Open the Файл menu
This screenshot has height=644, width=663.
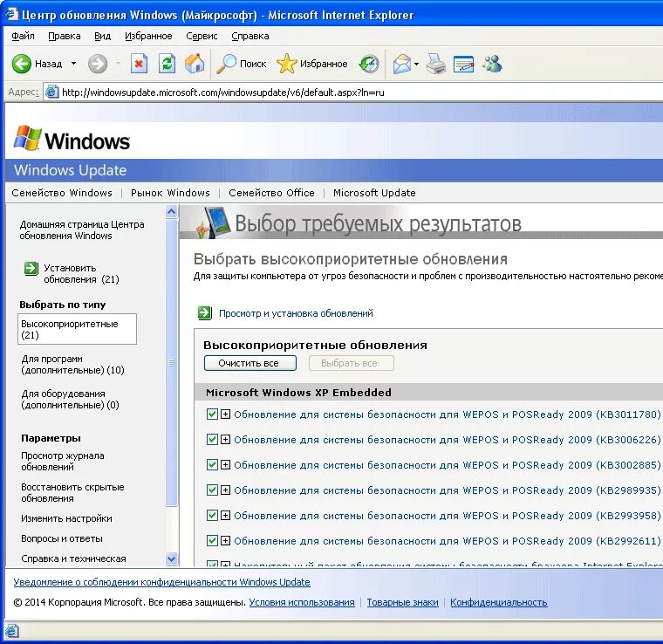(23, 36)
